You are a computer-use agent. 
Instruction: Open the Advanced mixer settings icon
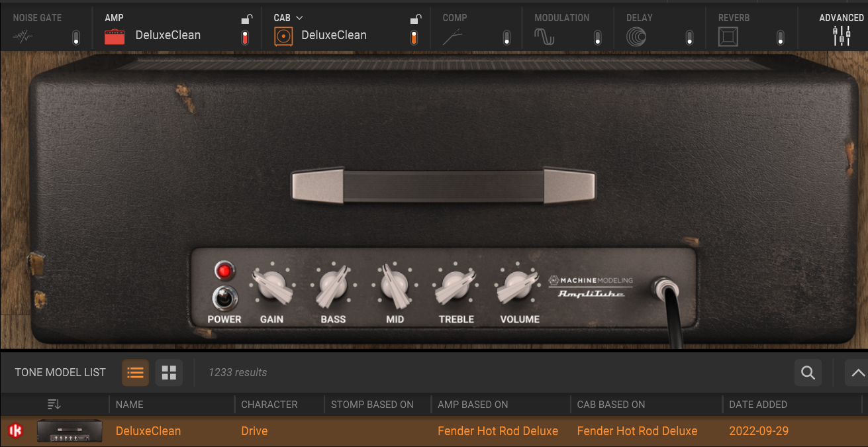(842, 36)
